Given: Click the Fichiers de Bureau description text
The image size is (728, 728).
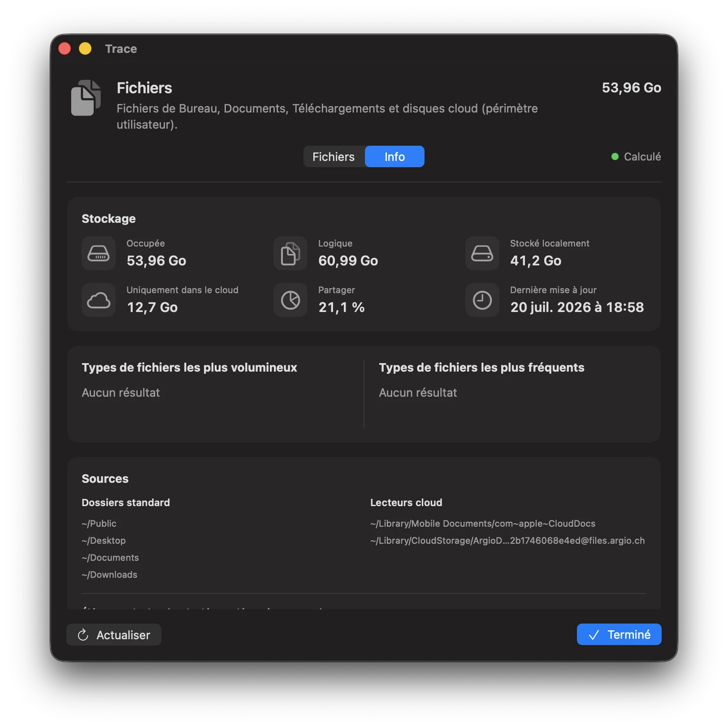Looking at the screenshot, I should coord(327,117).
